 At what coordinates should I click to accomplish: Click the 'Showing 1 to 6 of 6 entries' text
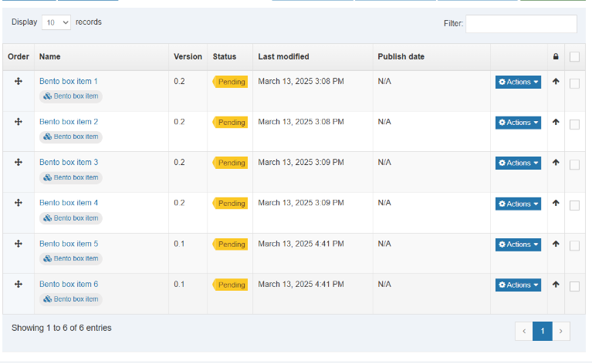pyautogui.click(x=61, y=328)
